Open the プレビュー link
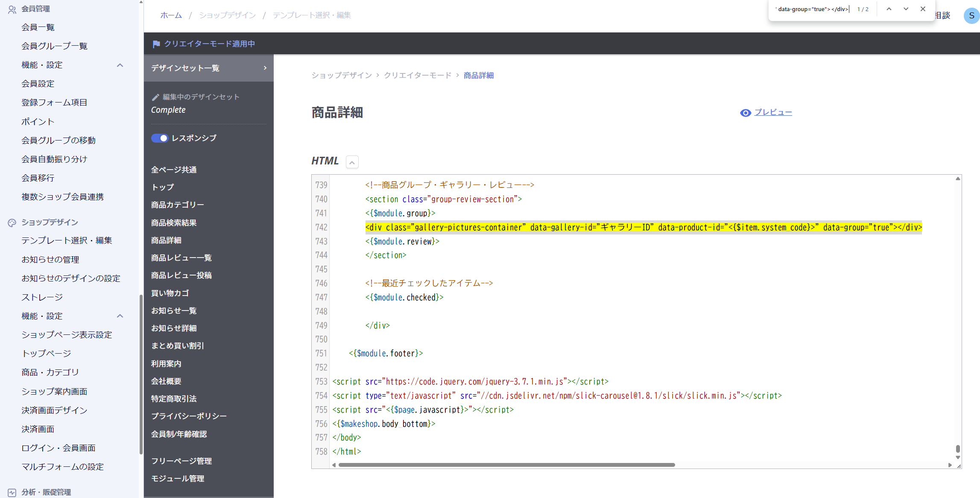 pyautogui.click(x=773, y=112)
